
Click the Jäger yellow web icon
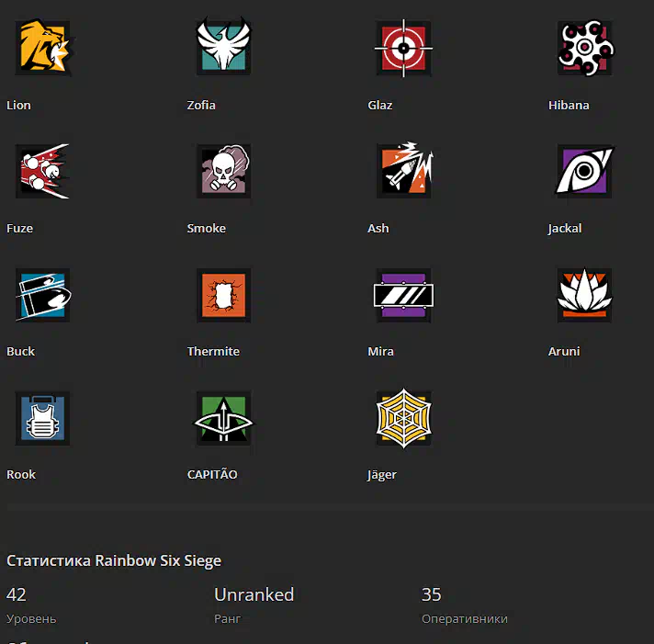(404, 418)
